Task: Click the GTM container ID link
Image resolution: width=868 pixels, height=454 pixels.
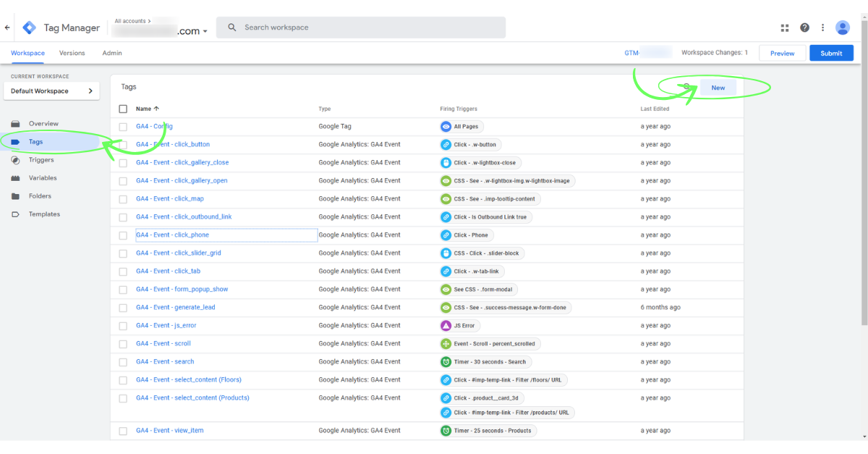Action: coord(648,53)
